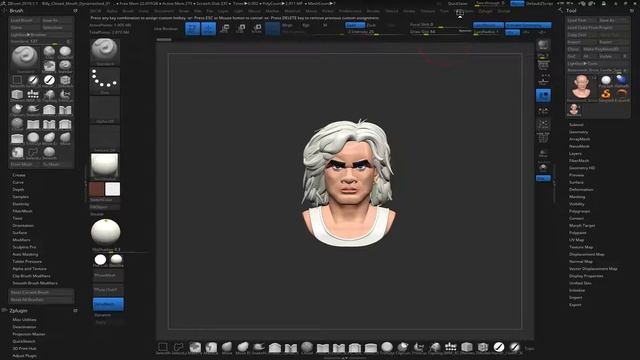Image resolution: width=640 pixels, height=360 pixels.
Task: Click Make PolyMesh3D button
Action: (x=605, y=49)
